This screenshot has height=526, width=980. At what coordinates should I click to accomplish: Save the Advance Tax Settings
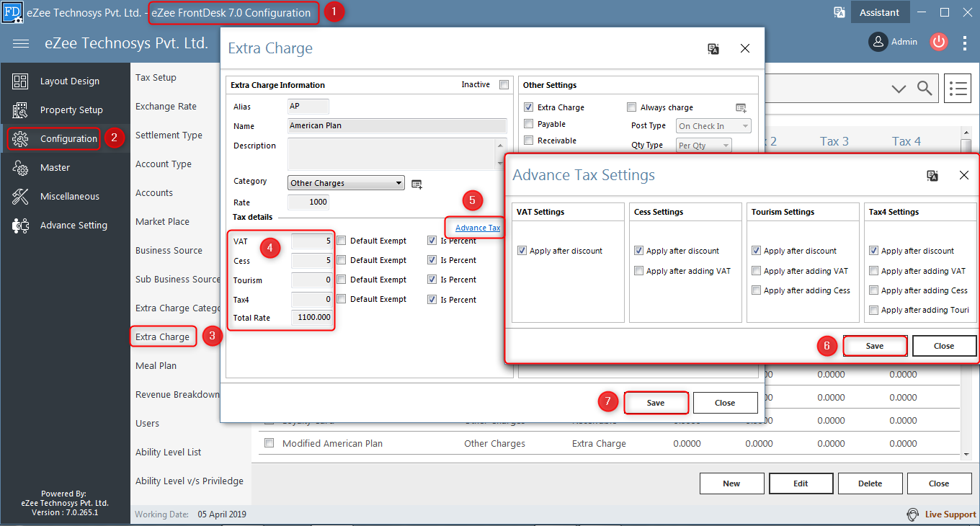[875, 346]
